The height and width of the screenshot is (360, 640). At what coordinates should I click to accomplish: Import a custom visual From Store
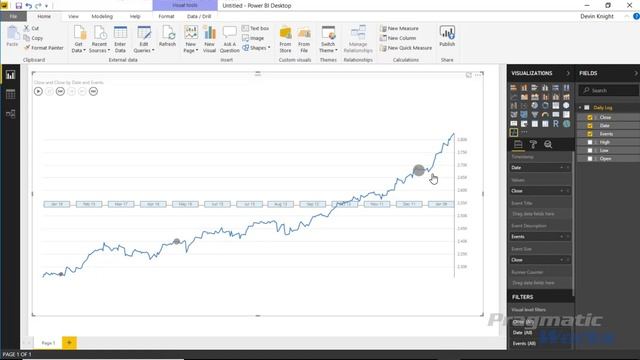click(285, 39)
